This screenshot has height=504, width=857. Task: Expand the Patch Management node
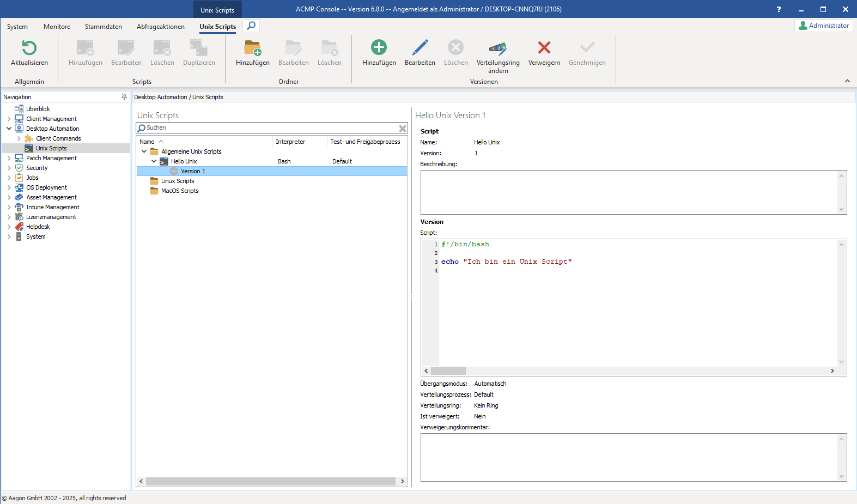click(x=9, y=158)
